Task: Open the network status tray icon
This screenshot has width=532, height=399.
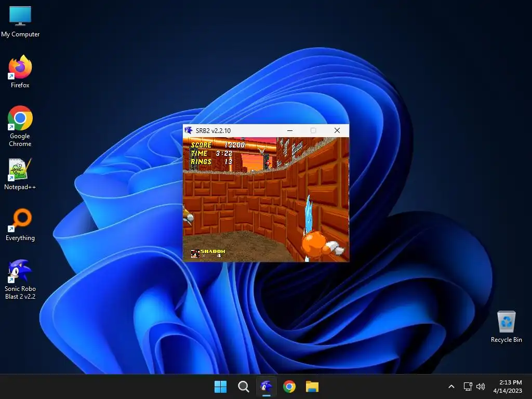Action: (x=468, y=387)
